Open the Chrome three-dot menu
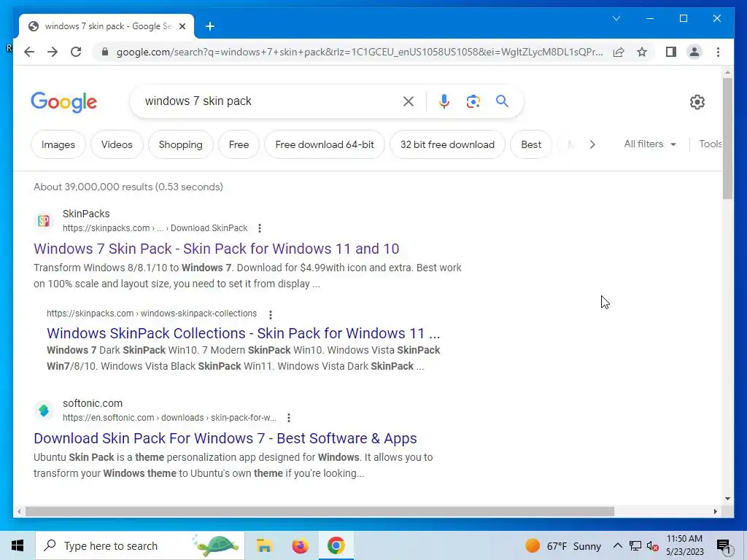The image size is (747, 560). point(718,52)
